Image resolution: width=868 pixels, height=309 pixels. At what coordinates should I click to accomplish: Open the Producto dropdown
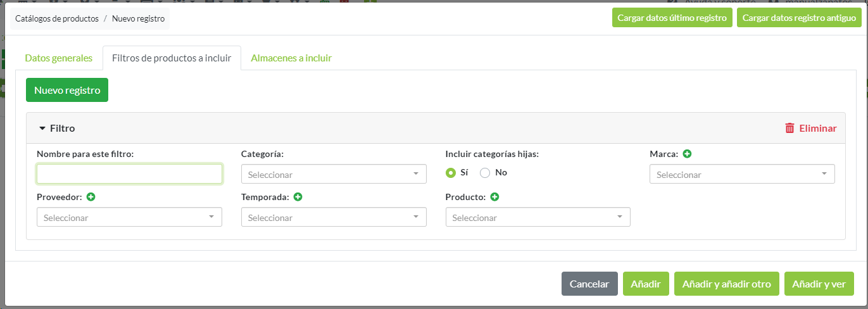(x=538, y=217)
